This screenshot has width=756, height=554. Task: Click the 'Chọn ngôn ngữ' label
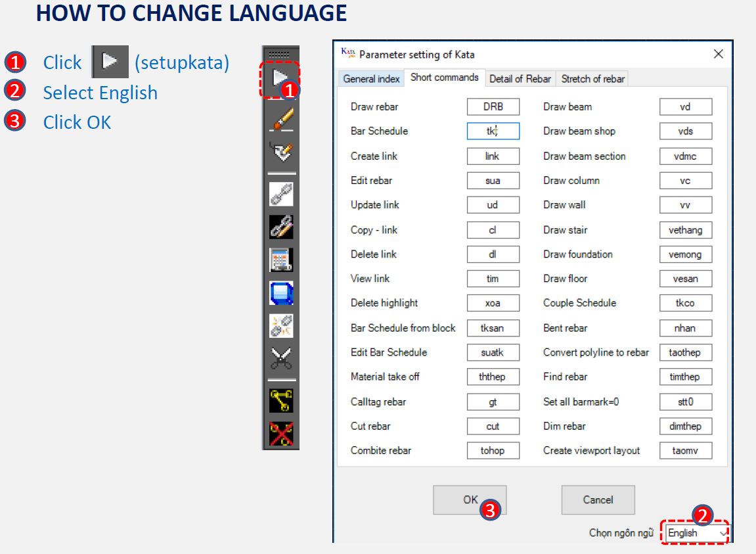coord(621,533)
